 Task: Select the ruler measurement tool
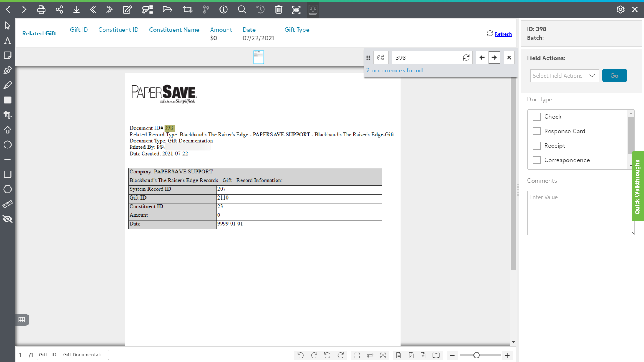(x=8, y=204)
